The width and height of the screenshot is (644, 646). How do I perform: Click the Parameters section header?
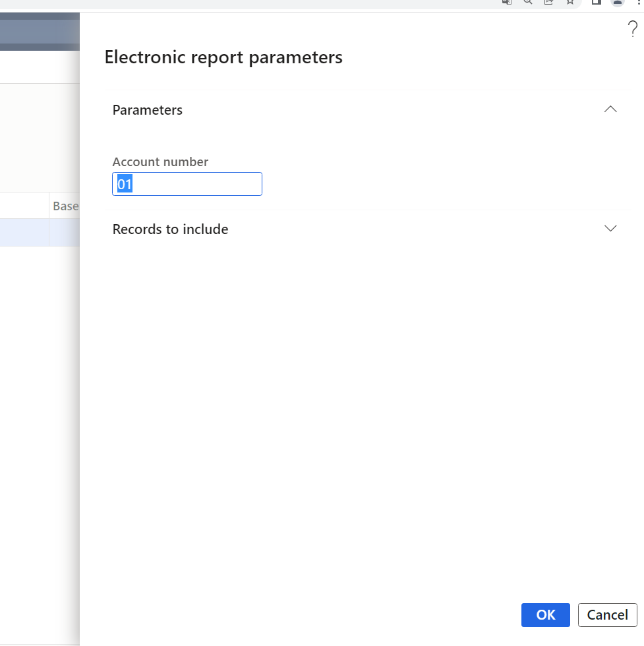[147, 109]
